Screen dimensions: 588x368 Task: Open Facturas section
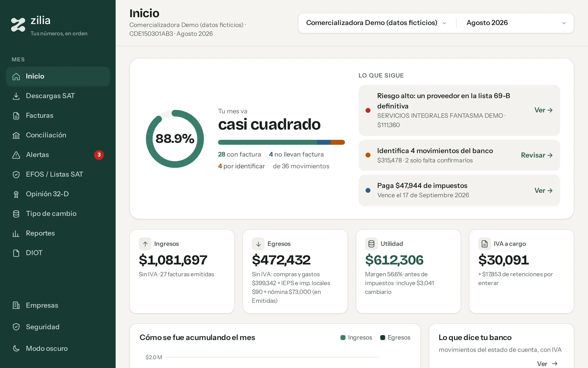click(x=58, y=116)
